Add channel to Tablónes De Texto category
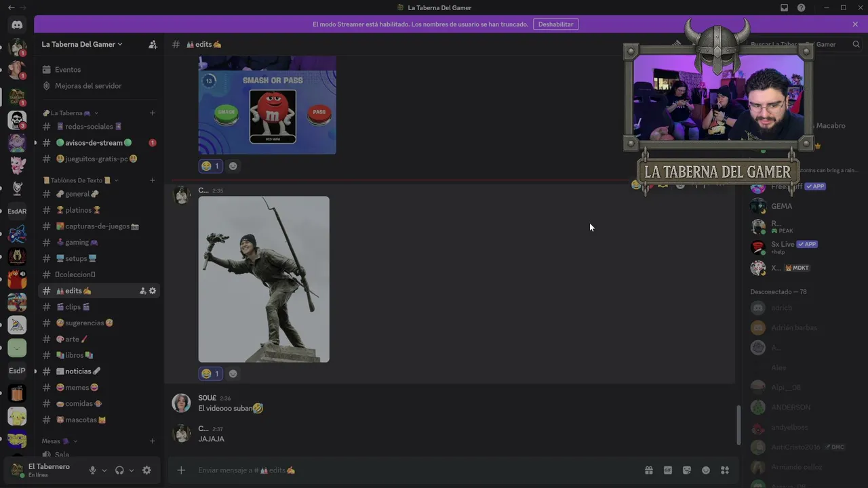The image size is (868, 488). (x=153, y=180)
